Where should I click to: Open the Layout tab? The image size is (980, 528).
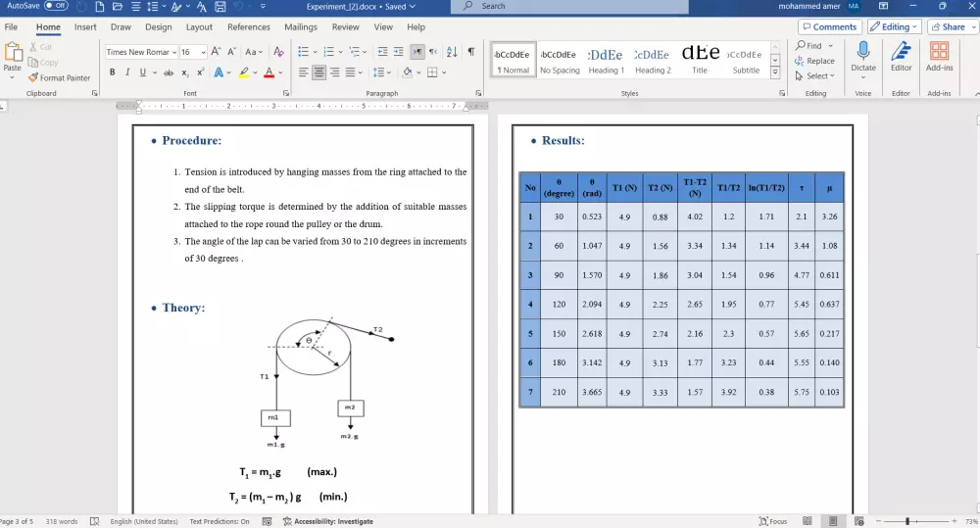tap(199, 26)
